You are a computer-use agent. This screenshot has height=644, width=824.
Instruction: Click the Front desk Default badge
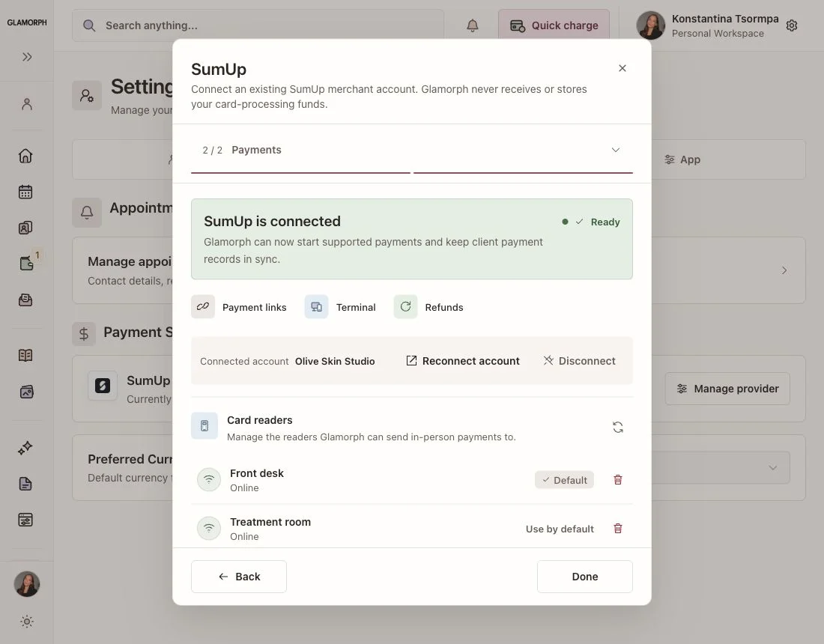click(564, 480)
